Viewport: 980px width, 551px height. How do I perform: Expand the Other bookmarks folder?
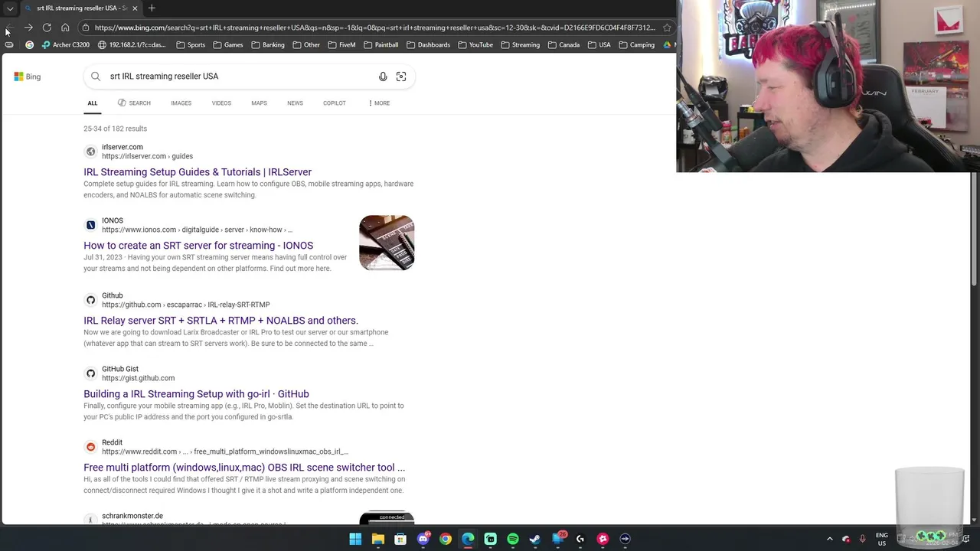click(x=305, y=44)
